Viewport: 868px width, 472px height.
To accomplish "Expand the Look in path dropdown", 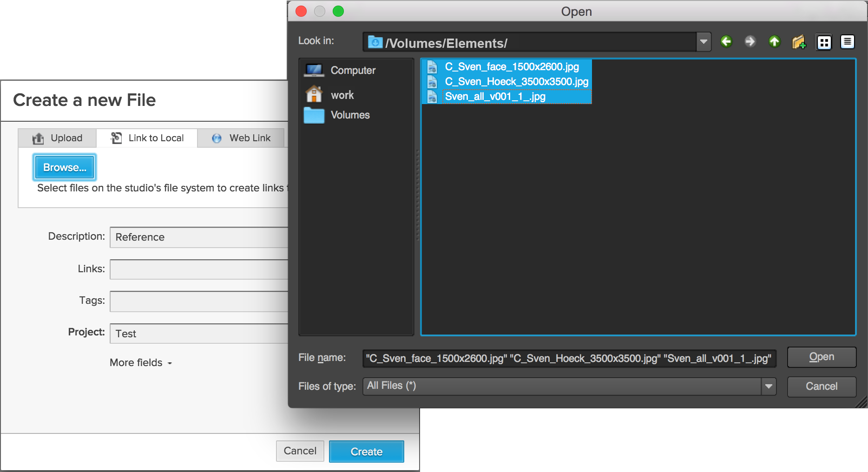I will point(704,42).
